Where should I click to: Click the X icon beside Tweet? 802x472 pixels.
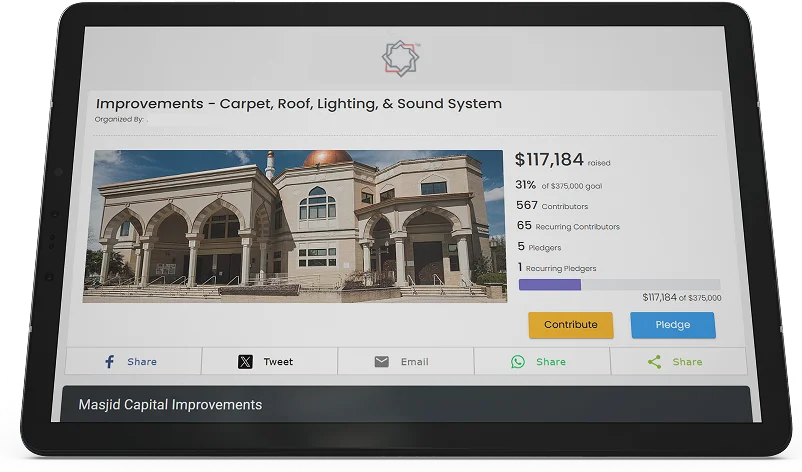[245, 362]
